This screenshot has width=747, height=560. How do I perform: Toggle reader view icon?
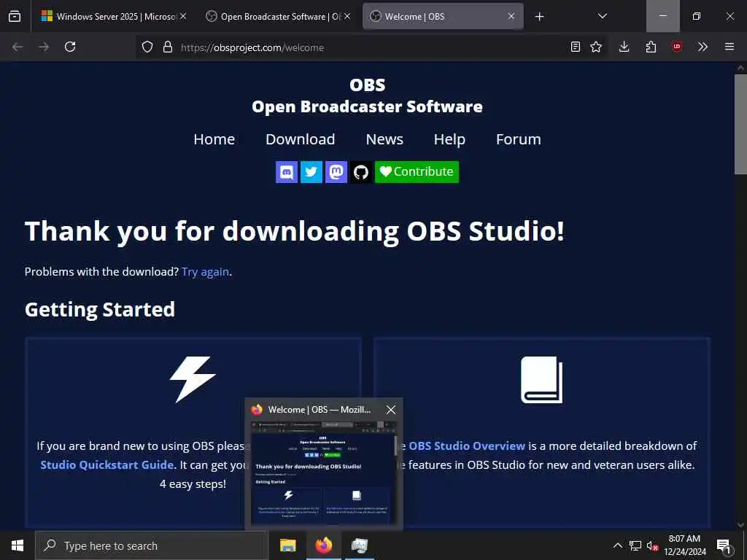(x=576, y=47)
